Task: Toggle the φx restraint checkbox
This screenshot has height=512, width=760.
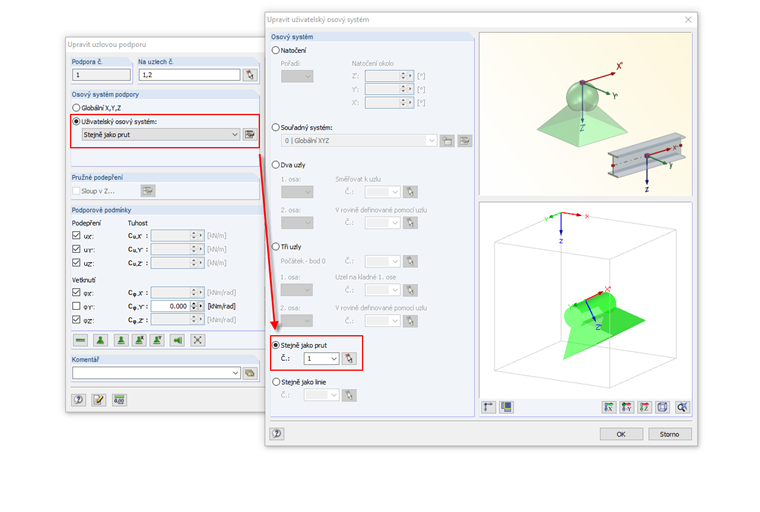Action: point(76,292)
